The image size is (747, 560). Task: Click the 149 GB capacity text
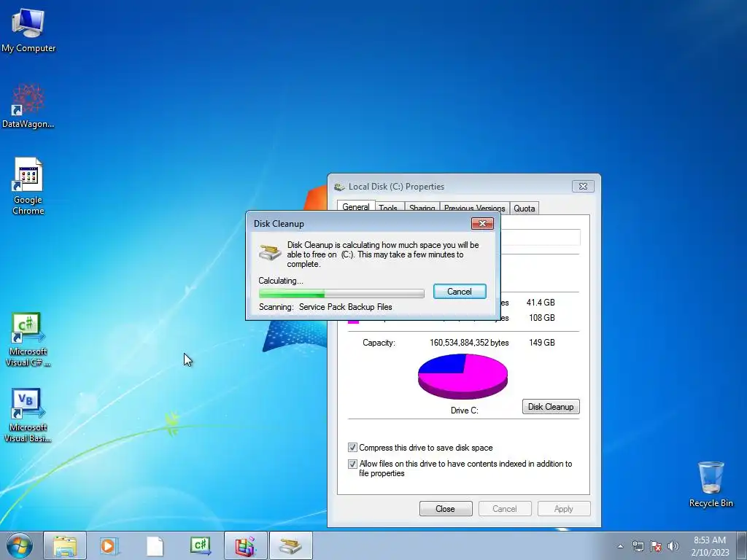542,343
